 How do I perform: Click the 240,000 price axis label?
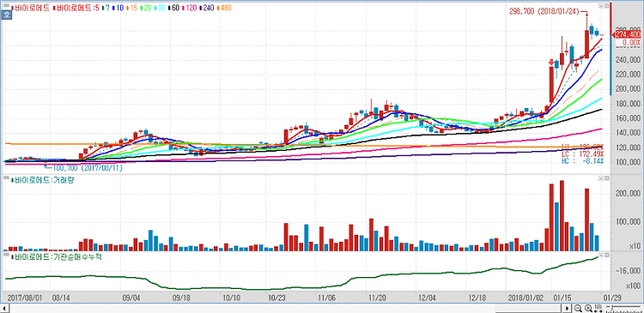[x=627, y=60]
